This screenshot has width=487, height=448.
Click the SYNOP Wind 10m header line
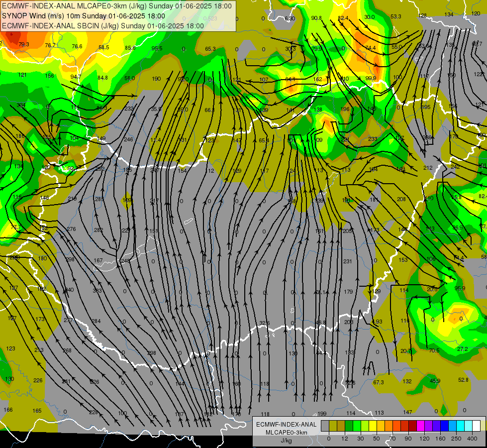(84, 16)
